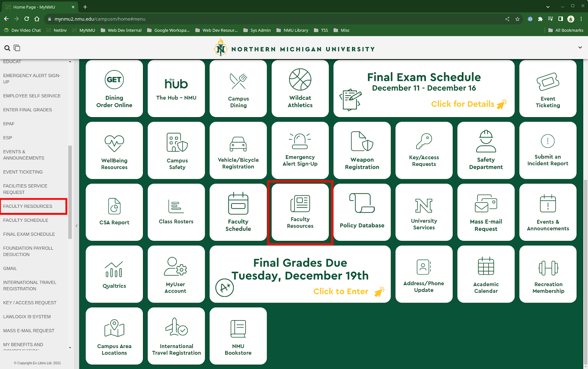This screenshot has width=588, height=369.
Task: Open the Web Dev Internal bookmarks folder
Action: (121, 30)
